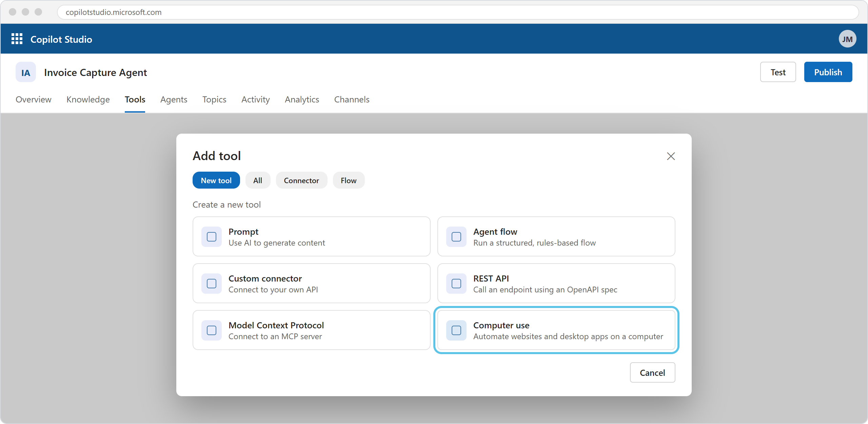
Task: Click the REST API tool icon
Action: tap(456, 284)
